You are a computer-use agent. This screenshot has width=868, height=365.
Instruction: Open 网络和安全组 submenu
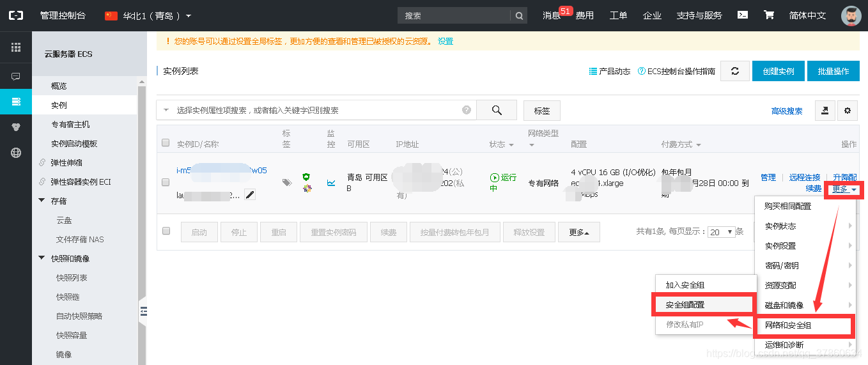(x=805, y=325)
